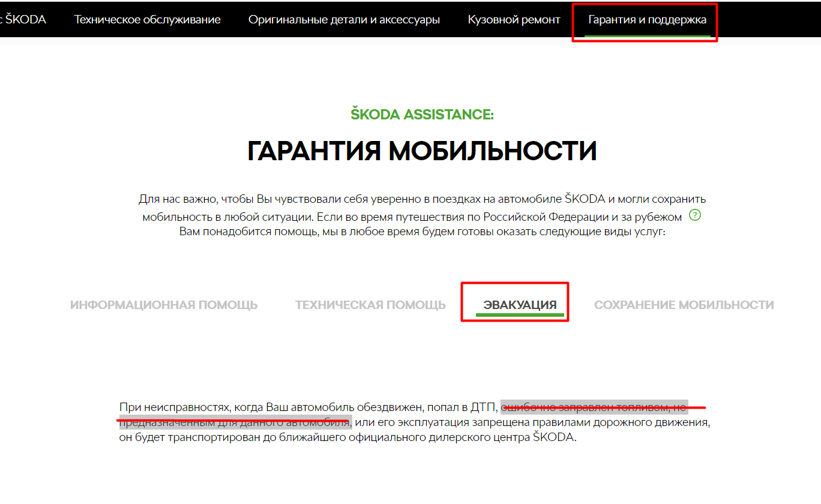Viewport: 821px width, 504px height.
Task: Open Оригинальные детали и аксессуары menu
Action: coord(344,20)
